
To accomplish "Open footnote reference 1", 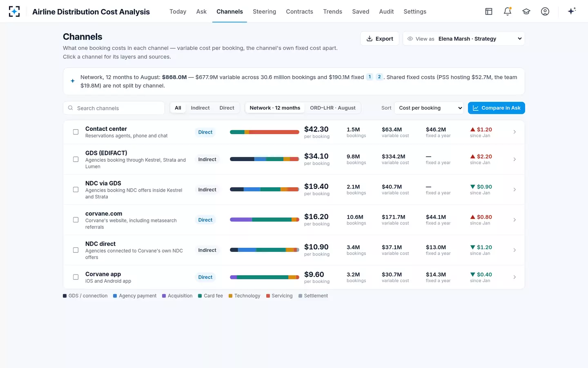I will pos(370,77).
